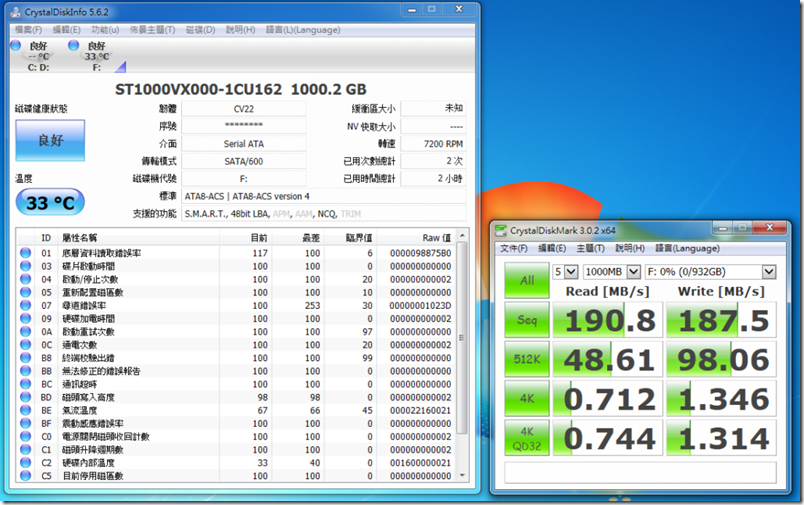Click the 0.712 4K read result
The image size is (804, 505).
pyautogui.click(x=608, y=398)
